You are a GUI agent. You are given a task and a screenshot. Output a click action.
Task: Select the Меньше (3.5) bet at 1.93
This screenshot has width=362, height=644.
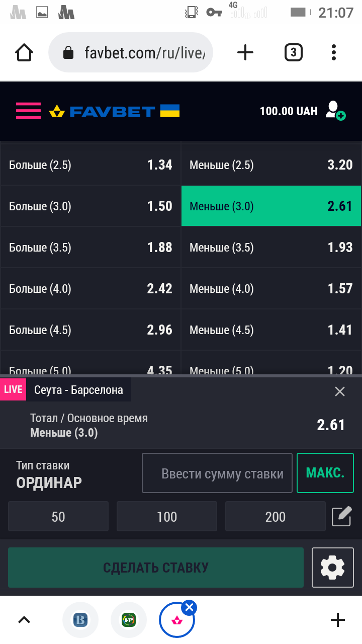[x=271, y=247]
